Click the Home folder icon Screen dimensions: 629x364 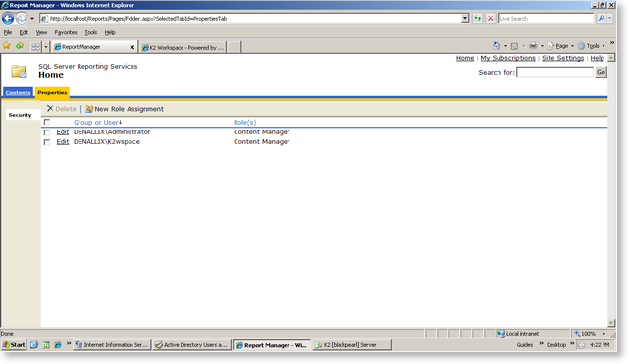click(x=19, y=72)
